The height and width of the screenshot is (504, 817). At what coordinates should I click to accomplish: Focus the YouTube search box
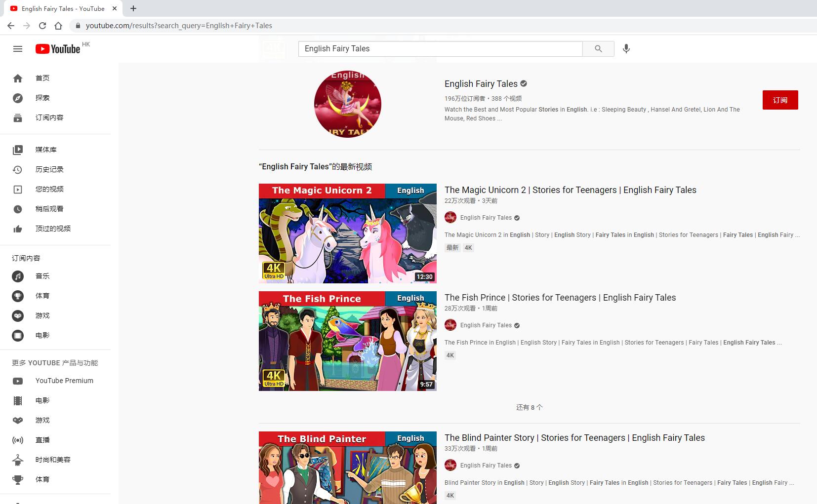point(440,48)
